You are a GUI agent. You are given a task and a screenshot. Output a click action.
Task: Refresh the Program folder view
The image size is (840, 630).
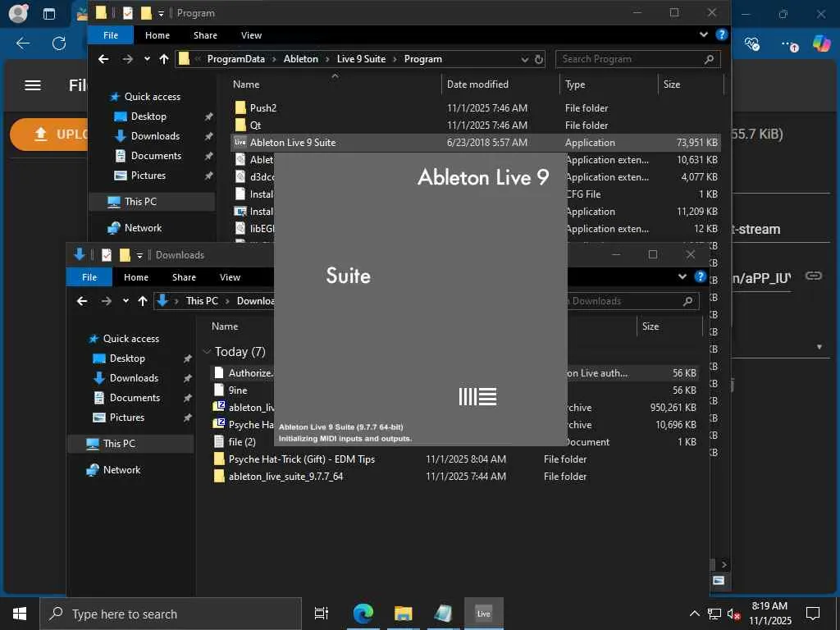click(x=539, y=59)
